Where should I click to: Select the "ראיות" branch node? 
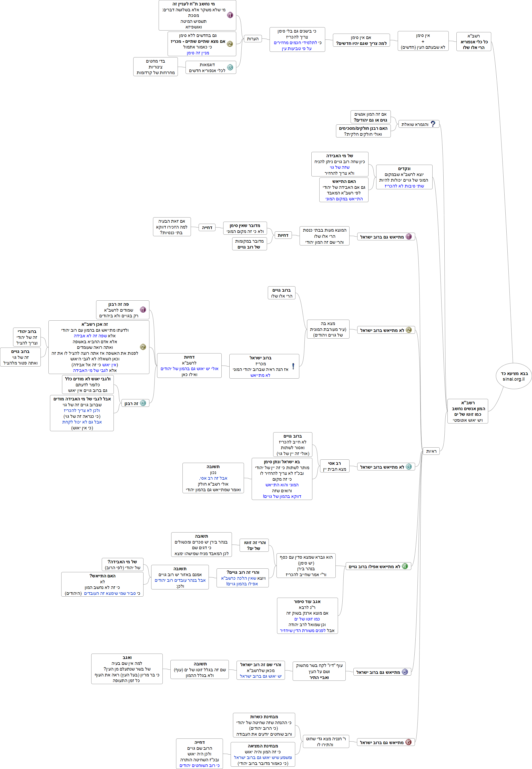(x=431, y=451)
